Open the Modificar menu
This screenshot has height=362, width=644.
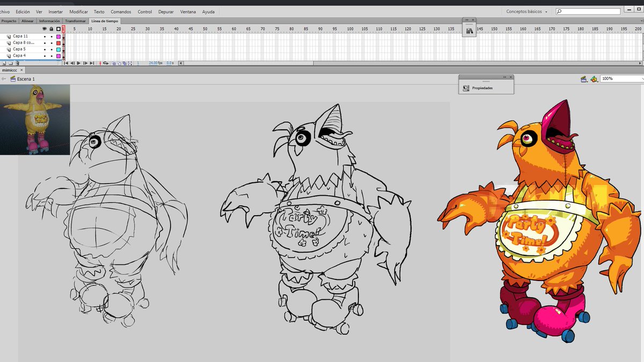point(78,11)
